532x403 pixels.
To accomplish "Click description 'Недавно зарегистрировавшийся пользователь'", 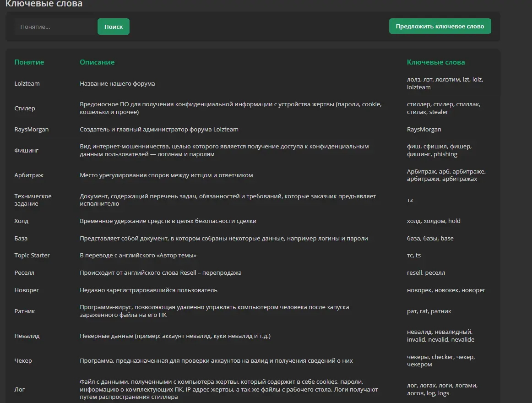I will (x=148, y=290).
